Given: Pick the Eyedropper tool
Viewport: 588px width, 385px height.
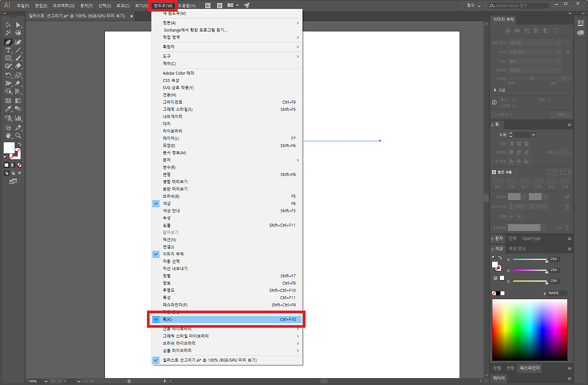Looking at the screenshot, I should (x=8, y=109).
